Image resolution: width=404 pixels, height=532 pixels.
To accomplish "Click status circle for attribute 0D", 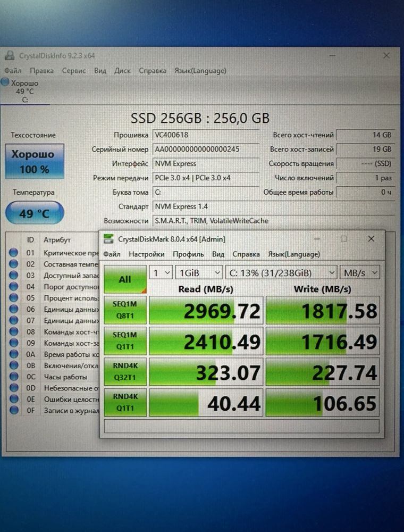I will click(14, 388).
